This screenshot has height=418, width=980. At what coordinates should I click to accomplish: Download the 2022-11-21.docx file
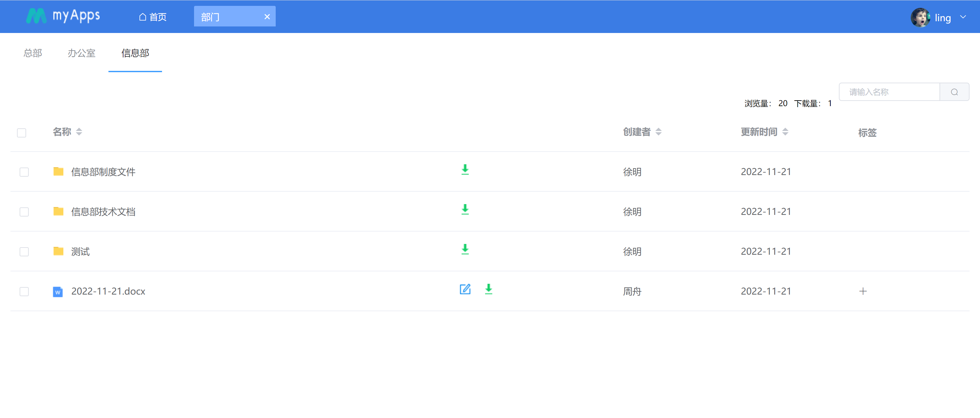488,289
